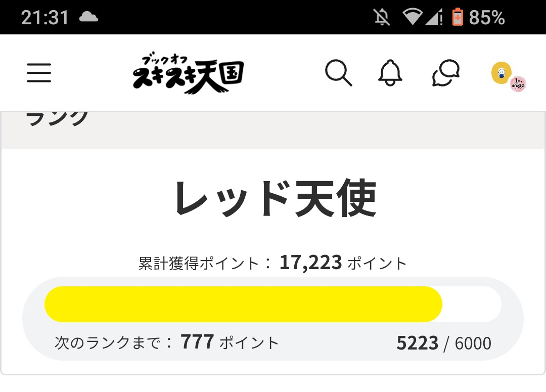Tap the pink badge beside the avatar
The image size is (546, 392).
coord(518,83)
